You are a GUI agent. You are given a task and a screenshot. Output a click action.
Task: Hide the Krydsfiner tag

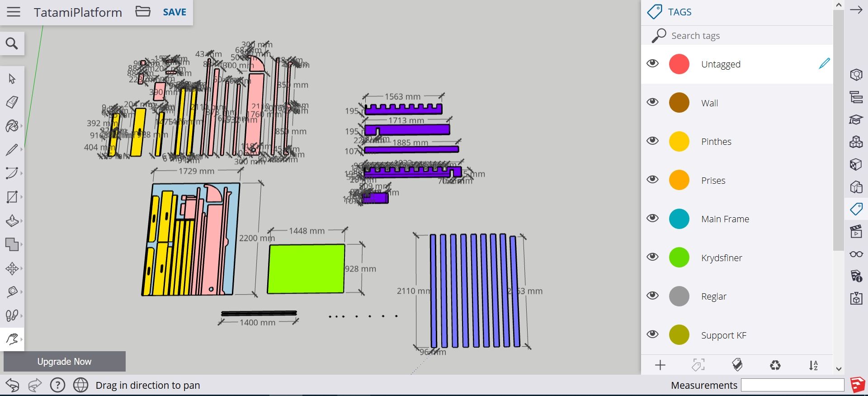pos(652,257)
